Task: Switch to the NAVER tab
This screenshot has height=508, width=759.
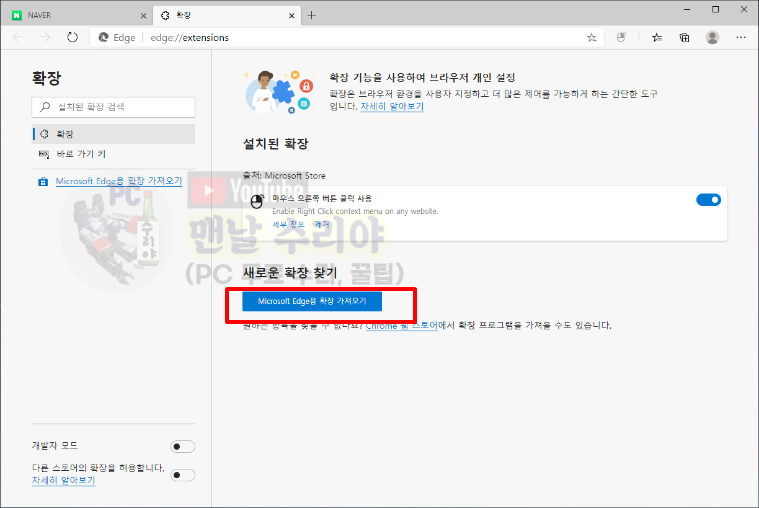Action: pyautogui.click(x=78, y=15)
